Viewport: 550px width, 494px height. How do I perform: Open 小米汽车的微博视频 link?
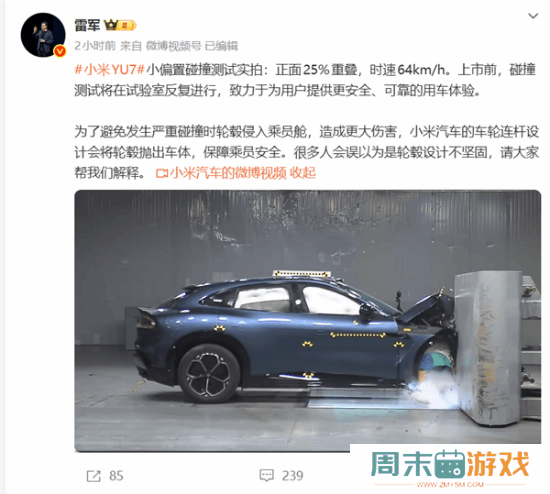228,173
